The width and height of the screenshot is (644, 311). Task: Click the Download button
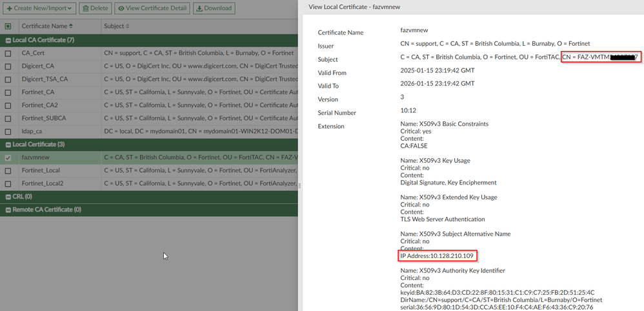tap(214, 8)
